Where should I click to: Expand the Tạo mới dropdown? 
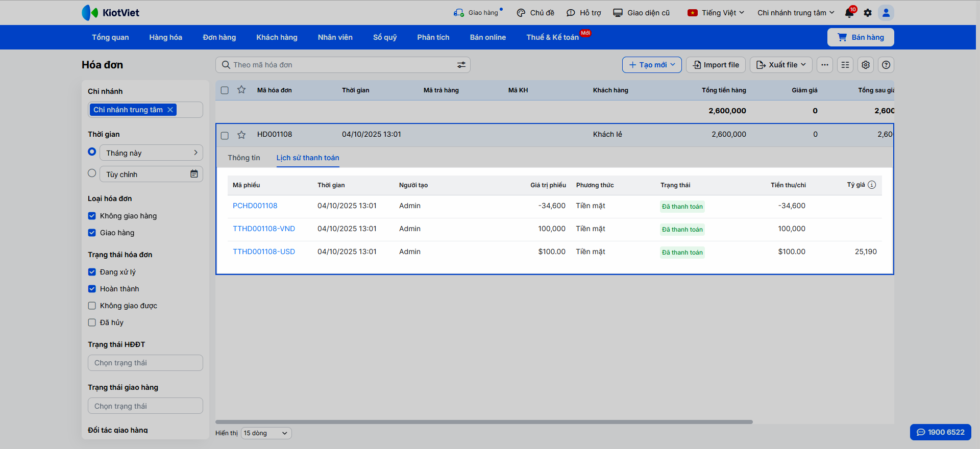pyautogui.click(x=652, y=65)
